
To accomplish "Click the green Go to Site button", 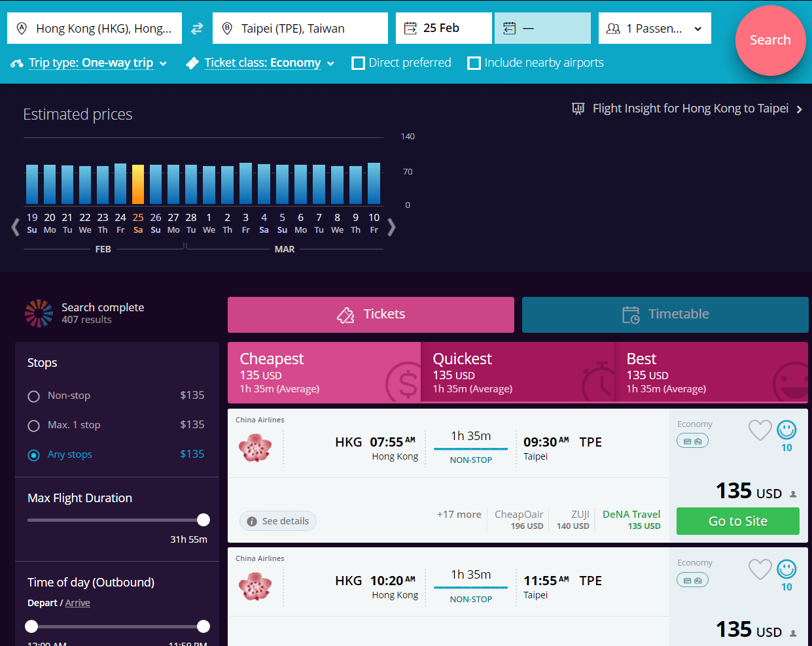I will [x=737, y=521].
